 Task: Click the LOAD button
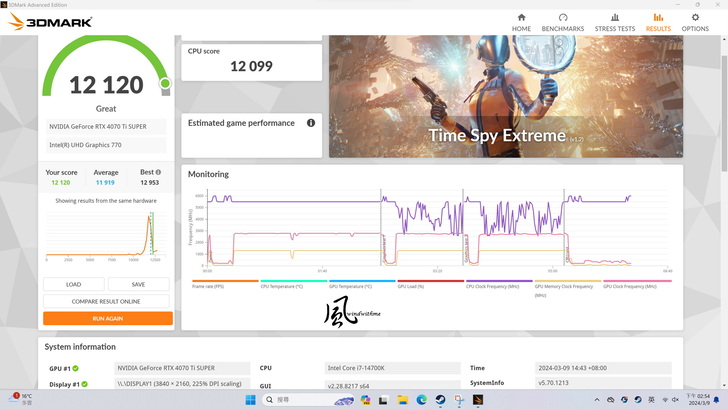(x=73, y=284)
